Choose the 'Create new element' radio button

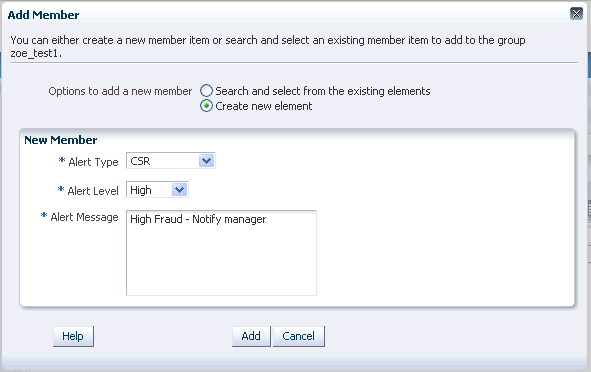[206, 106]
